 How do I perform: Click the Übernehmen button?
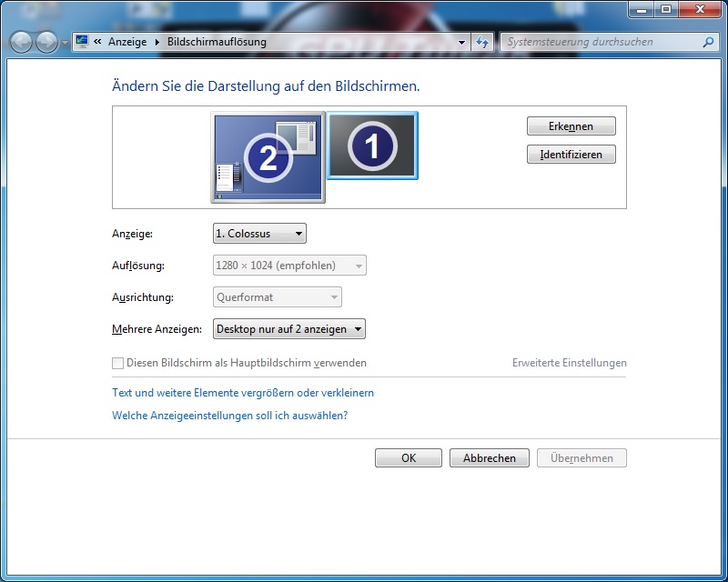click(581, 458)
